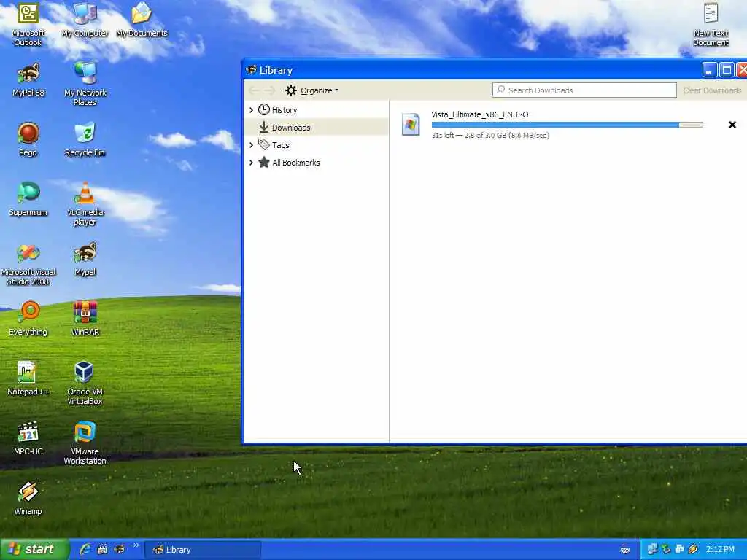Select WinRAR desktop icon
The width and height of the screenshot is (747, 560).
[x=85, y=319]
